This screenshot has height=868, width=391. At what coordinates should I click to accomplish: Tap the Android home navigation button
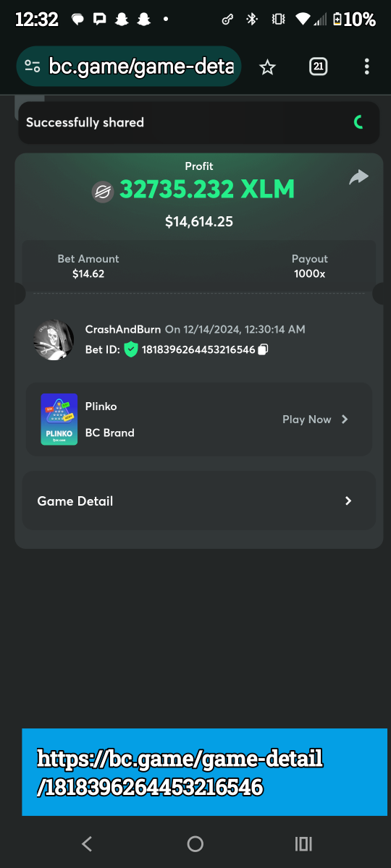195,843
